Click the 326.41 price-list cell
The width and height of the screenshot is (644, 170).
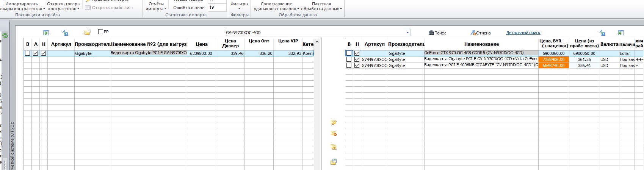(x=584, y=66)
